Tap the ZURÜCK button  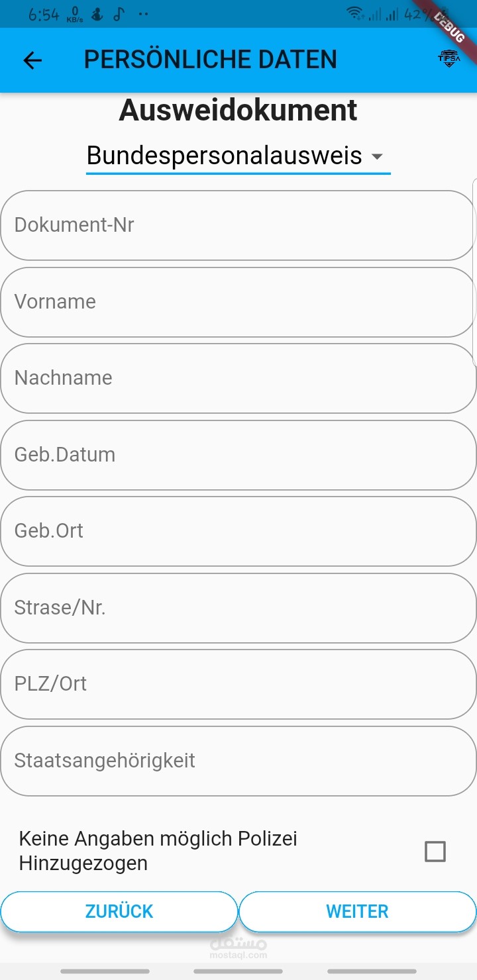[x=119, y=911]
